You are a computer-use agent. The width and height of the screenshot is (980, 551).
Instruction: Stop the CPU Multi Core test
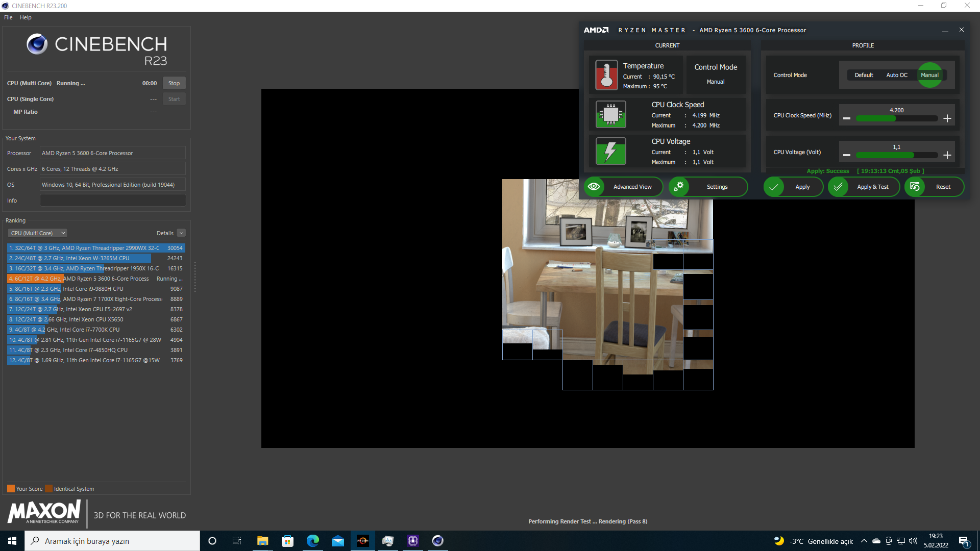pos(174,83)
